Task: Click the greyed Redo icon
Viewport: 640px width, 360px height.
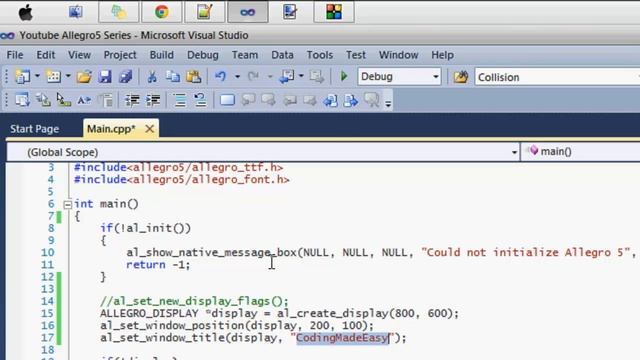Action: [253, 76]
